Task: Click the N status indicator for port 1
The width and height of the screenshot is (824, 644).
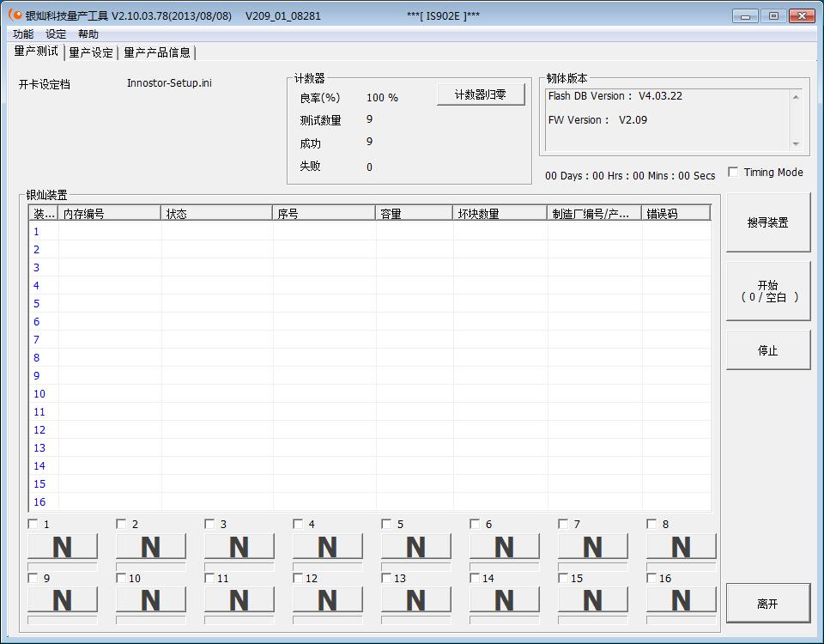Action: [62, 547]
